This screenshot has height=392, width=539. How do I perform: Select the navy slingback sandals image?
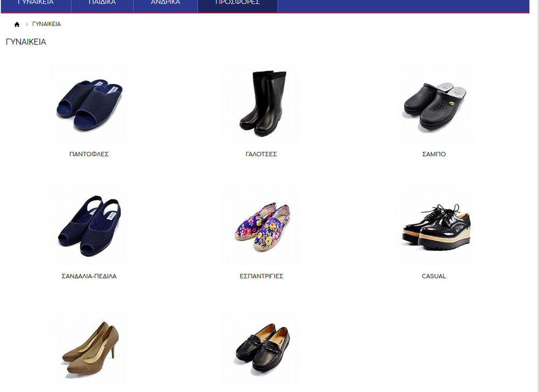[89, 226]
